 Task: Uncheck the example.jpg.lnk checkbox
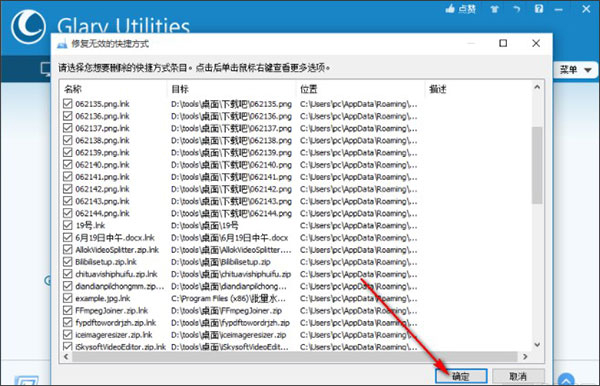click(x=68, y=298)
